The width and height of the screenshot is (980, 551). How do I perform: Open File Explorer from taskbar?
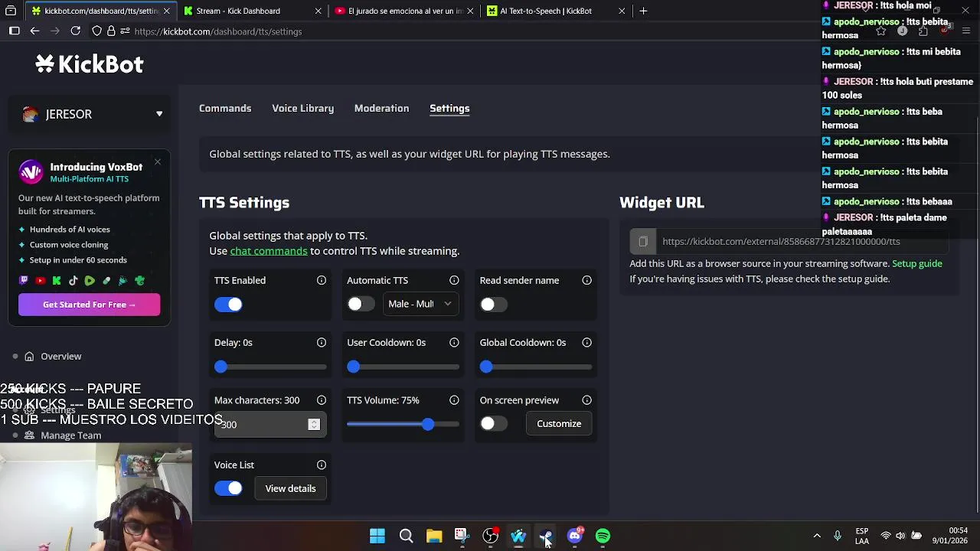[434, 536]
